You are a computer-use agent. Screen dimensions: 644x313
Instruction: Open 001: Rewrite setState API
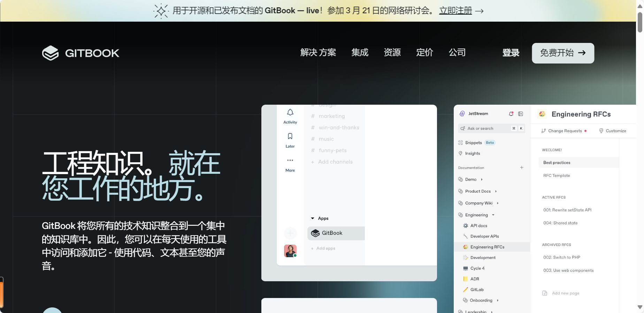coord(567,210)
